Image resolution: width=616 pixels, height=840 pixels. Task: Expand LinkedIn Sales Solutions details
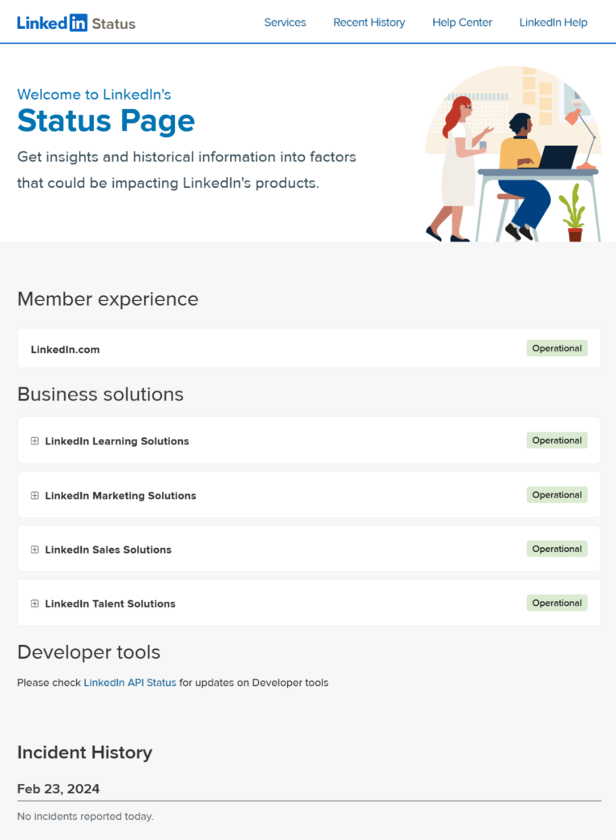coord(34,549)
